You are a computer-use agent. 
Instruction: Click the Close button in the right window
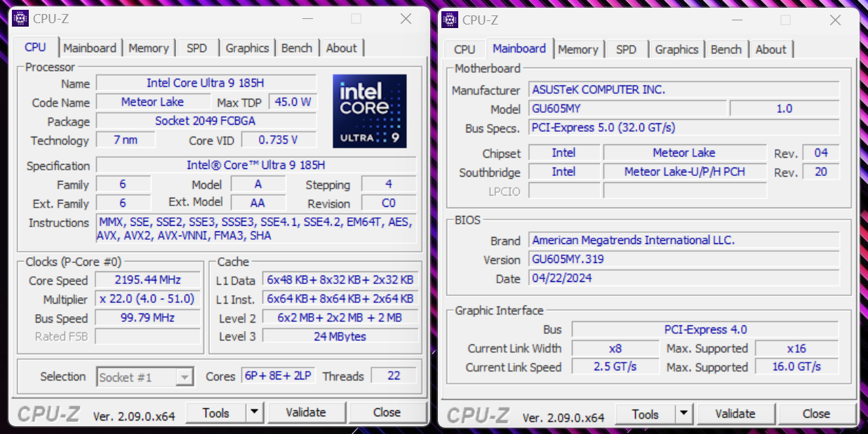click(816, 414)
